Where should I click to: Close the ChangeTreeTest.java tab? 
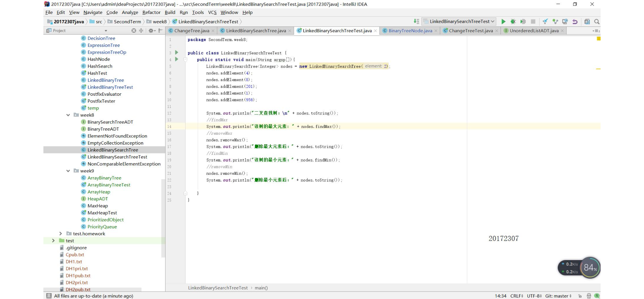coord(496,31)
